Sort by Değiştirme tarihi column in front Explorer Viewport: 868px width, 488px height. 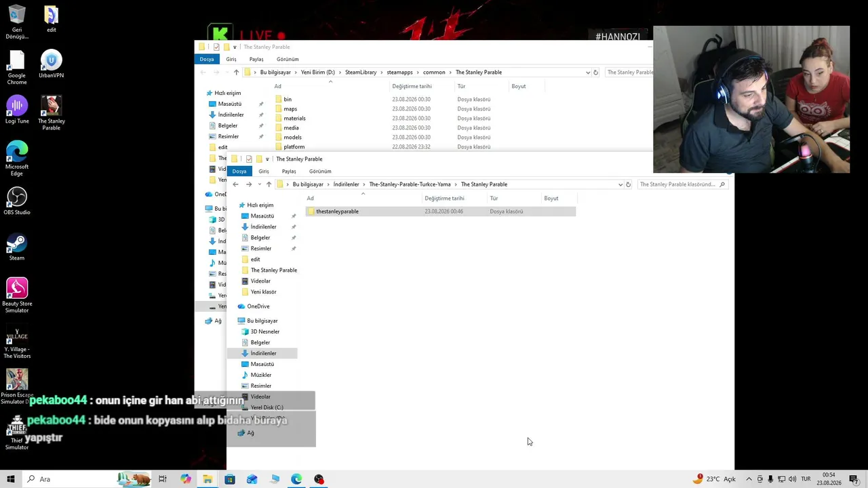point(444,199)
